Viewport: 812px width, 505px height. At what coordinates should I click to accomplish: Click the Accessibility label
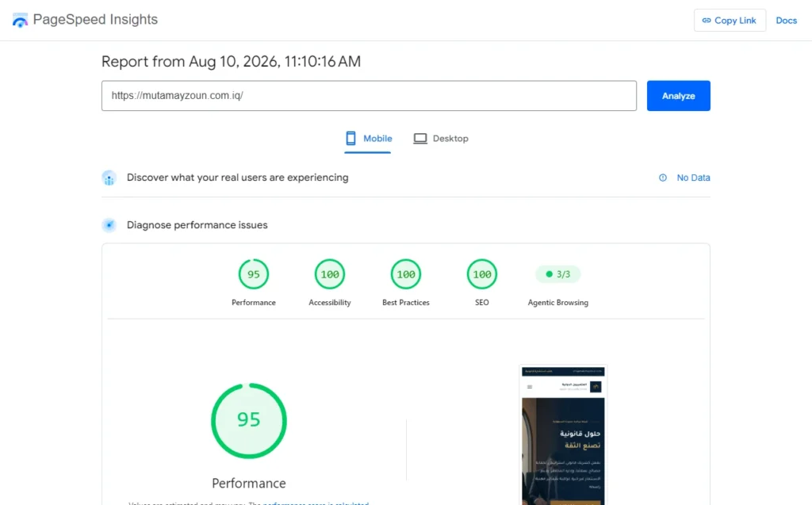pyautogui.click(x=329, y=303)
